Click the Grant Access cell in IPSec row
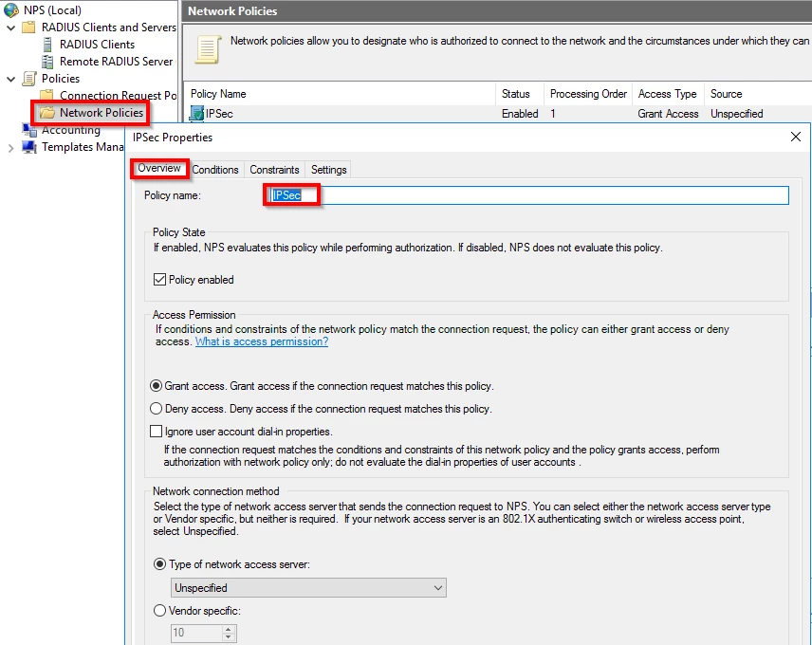This screenshot has height=645, width=812. click(668, 114)
